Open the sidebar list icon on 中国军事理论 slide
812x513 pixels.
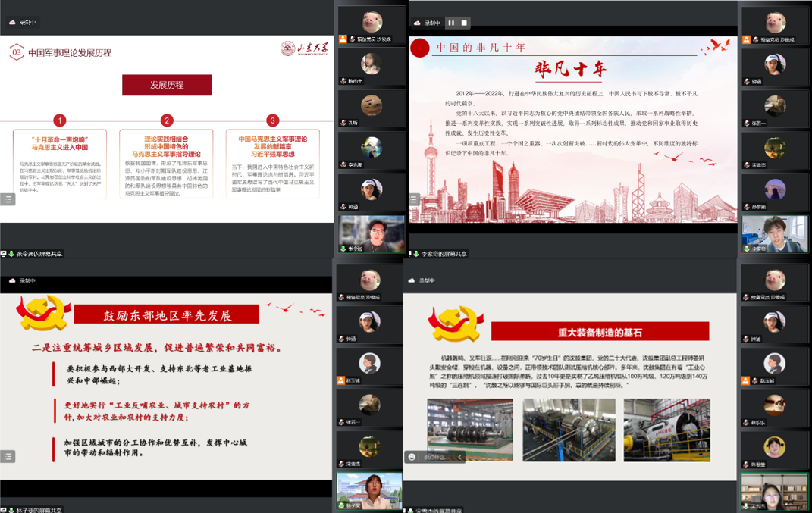pos(8,199)
